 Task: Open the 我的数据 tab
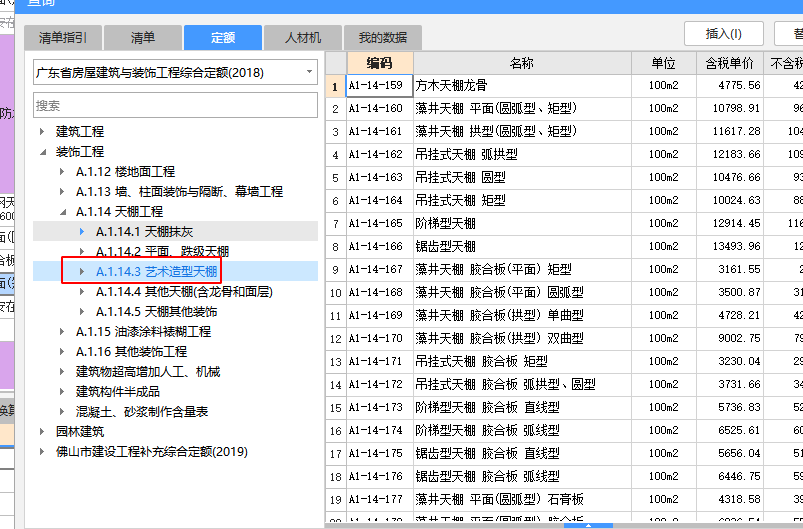pyautogui.click(x=383, y=37)
